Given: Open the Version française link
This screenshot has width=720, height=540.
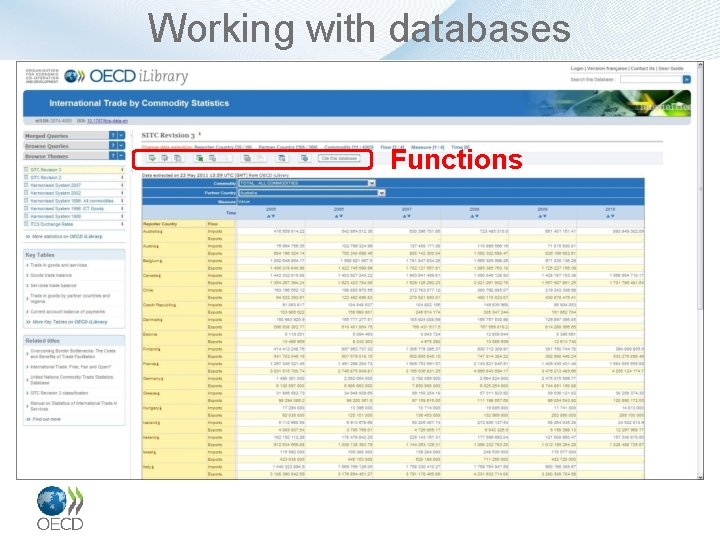Looking at the screenshot, I should 607,68.
